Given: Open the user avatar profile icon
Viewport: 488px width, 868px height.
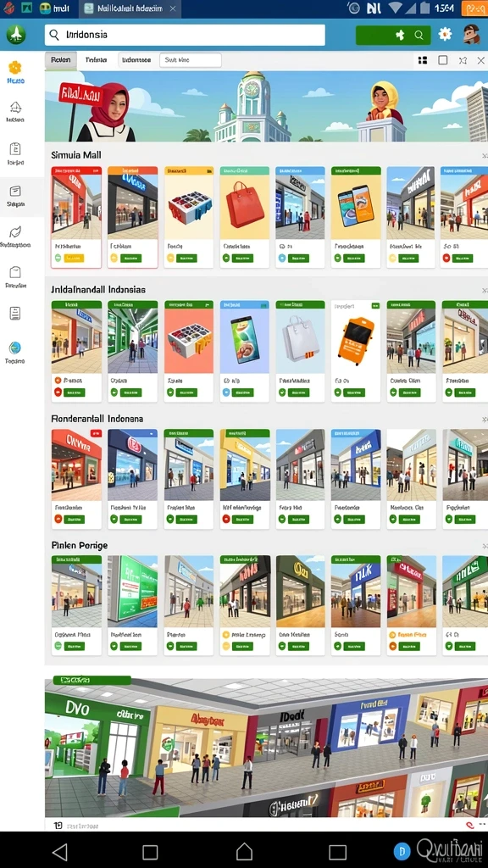Looking at the screenshot, I should pyautogui.click(x=471, y=34).
